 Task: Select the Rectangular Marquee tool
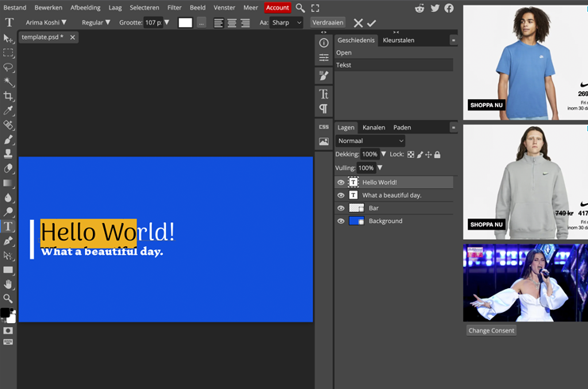[x=8, y=53]
